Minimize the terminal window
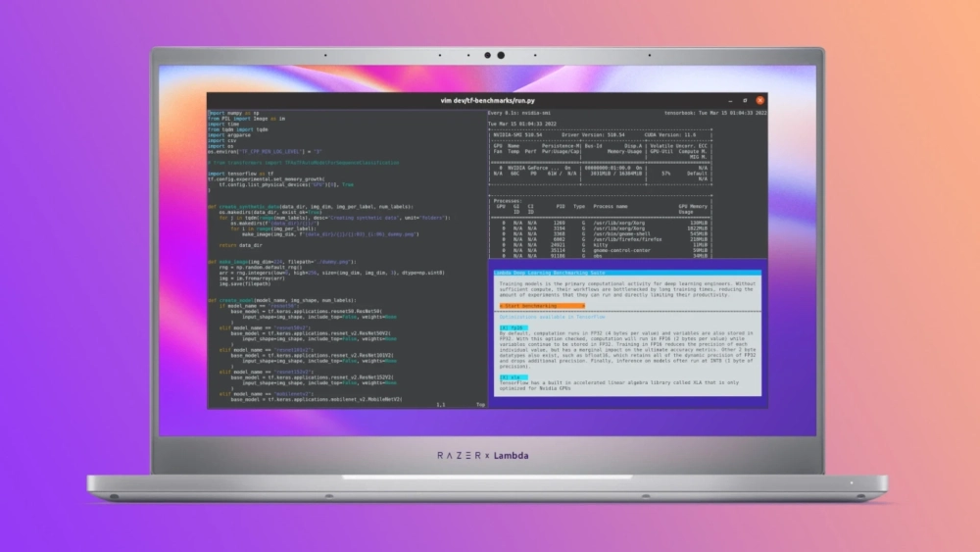The height and width of the screenshot is (552, 980). click(x=730, y=100)
